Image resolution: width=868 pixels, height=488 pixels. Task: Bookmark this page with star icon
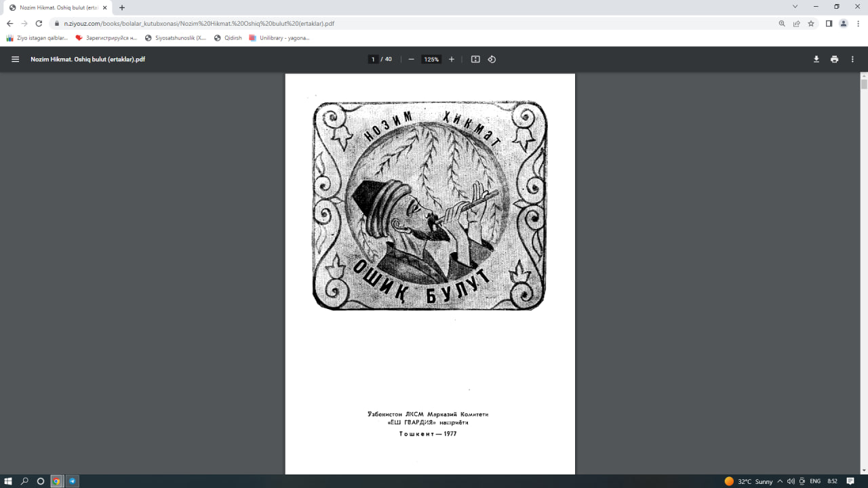(811, 23)
